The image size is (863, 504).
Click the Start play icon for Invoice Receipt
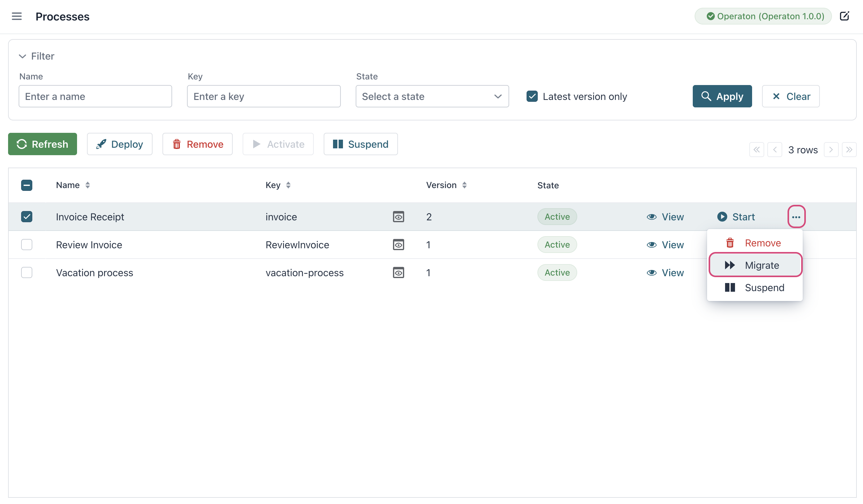(x=722, y=216)
